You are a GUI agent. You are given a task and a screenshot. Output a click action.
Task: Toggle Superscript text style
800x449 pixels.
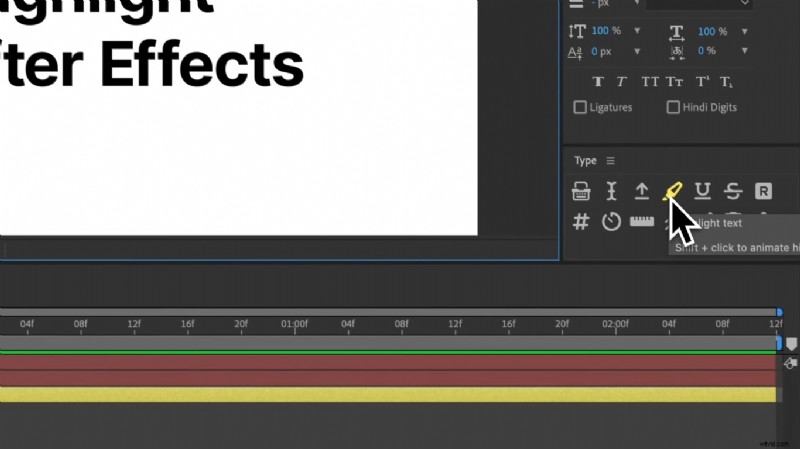(702, 82)
